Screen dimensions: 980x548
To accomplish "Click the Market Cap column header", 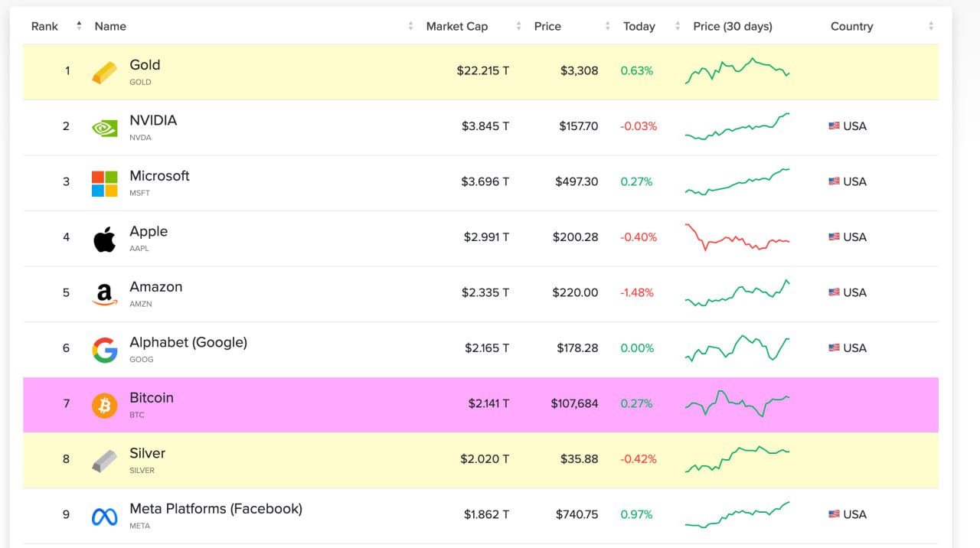I will 457,26.
